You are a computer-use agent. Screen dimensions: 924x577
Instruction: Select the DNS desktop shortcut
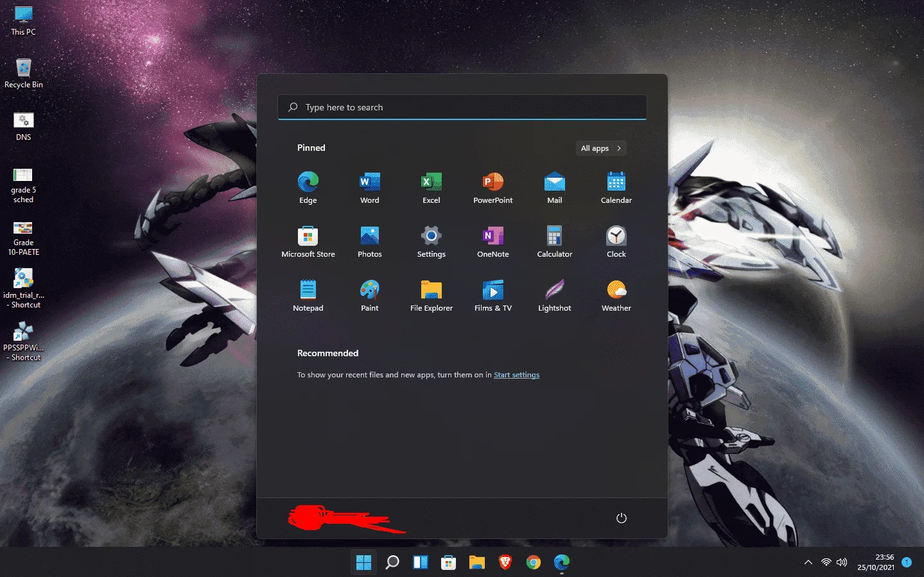23,126
